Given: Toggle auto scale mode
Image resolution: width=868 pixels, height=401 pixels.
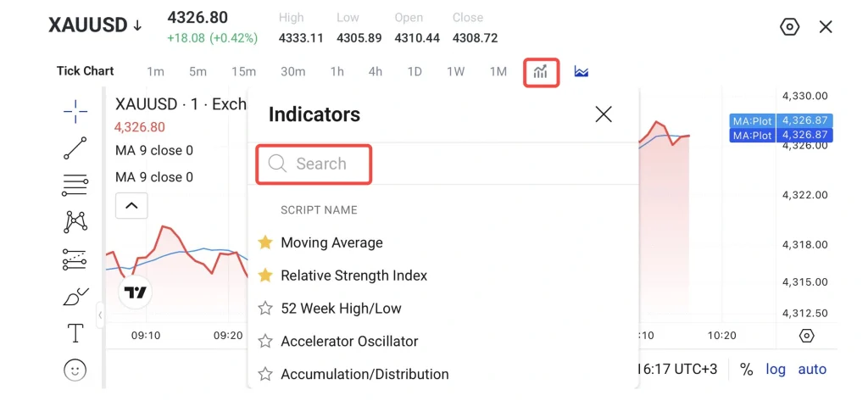Looking at the screenshot, I should click(812, 370).
